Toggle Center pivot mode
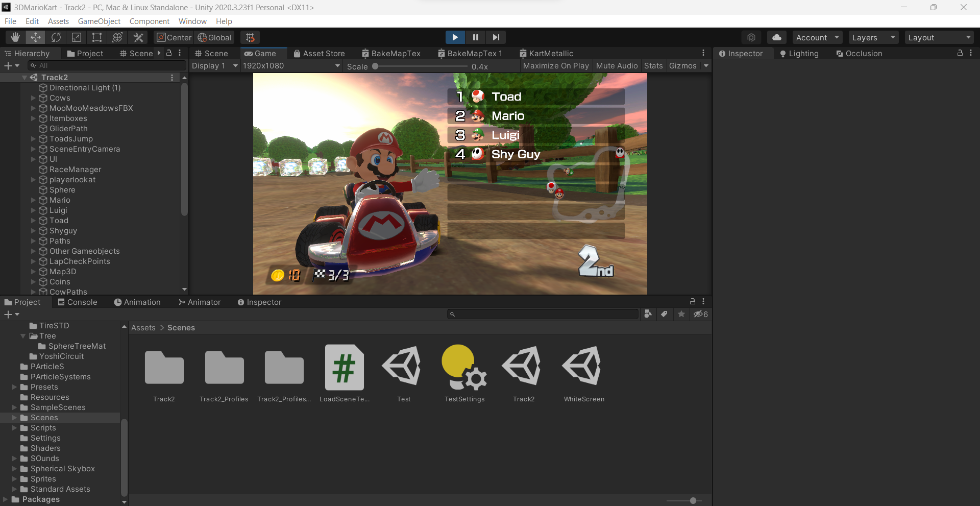This screenshot has height=506, width=980. 174,37
